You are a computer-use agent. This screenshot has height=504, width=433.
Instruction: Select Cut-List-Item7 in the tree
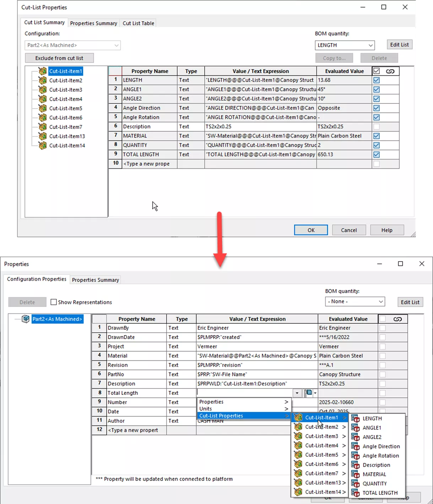[x=66, y=127]
